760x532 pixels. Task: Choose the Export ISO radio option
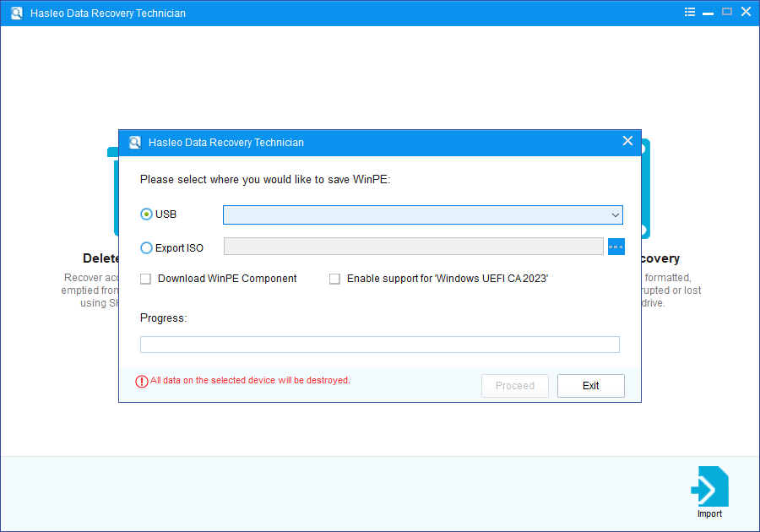pos(147,248)
